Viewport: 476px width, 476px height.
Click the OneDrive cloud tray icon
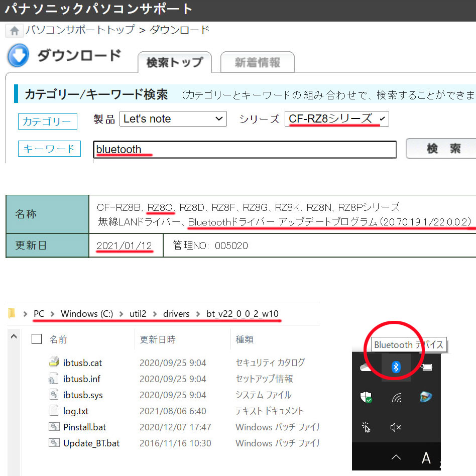pyautogui.click(x=366, y=368)
